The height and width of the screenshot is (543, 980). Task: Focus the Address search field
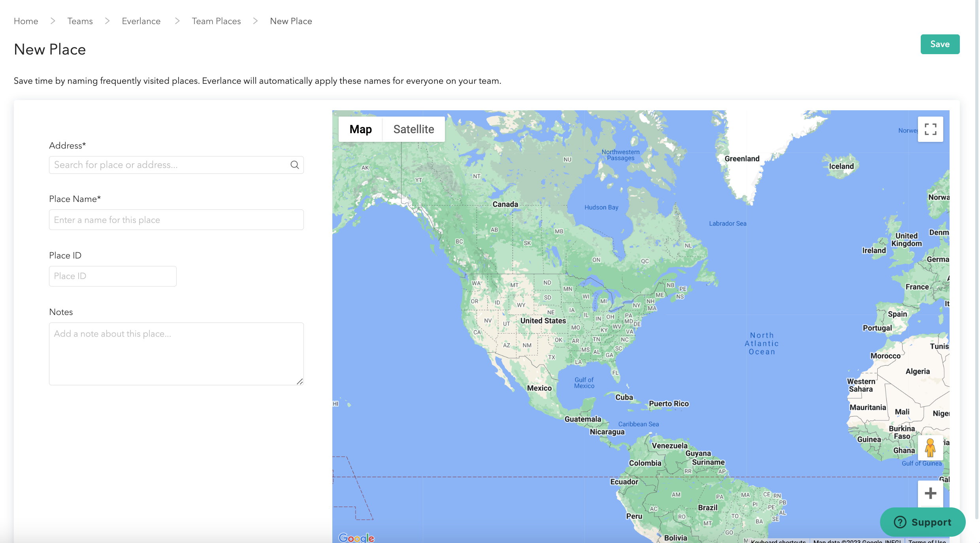tap(170, 165)
